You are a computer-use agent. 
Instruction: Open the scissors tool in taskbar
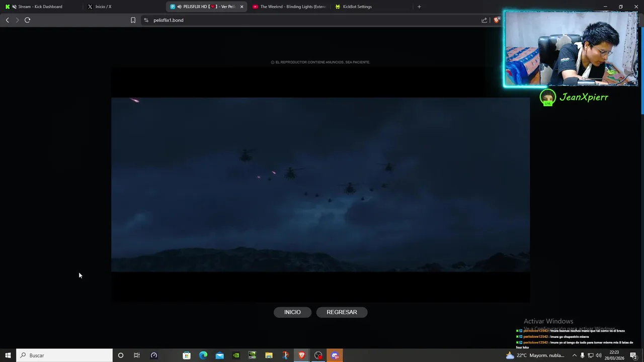pyautogui.click(x=285, y=355)
